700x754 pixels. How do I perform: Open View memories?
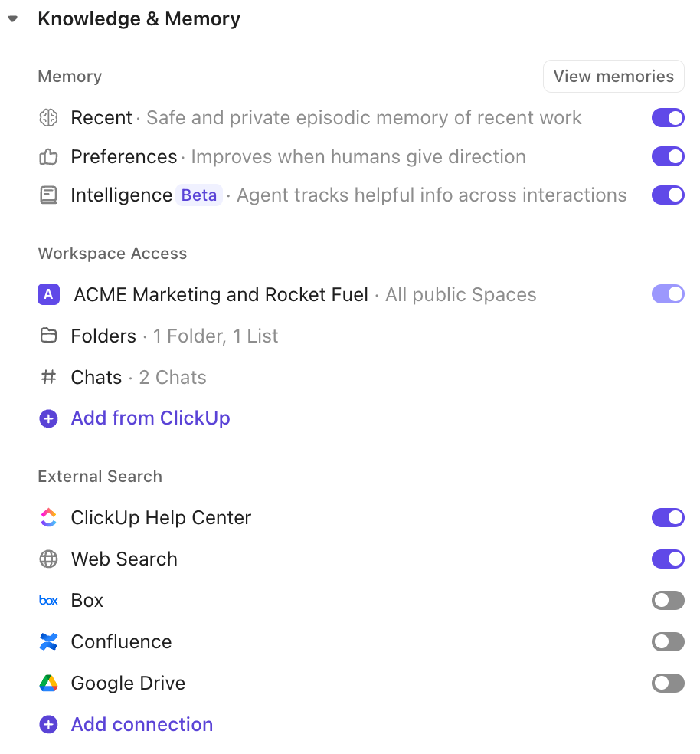point(613,76)
